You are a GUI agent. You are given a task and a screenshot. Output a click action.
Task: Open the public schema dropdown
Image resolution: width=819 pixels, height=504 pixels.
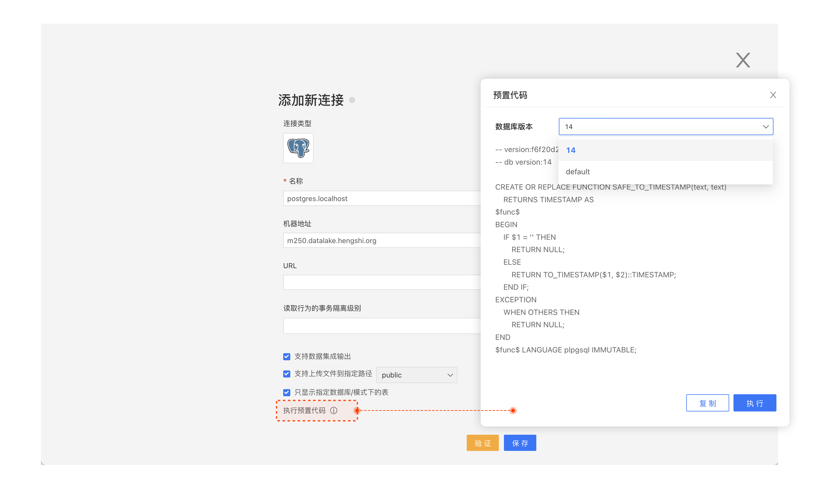(417, 375)
